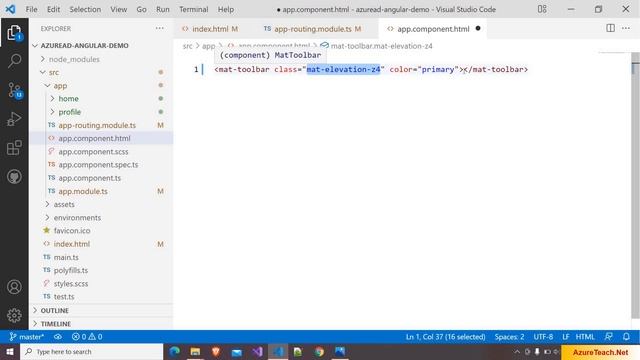Open polyfills.ts in Explorer

click(x=71, y=270)
